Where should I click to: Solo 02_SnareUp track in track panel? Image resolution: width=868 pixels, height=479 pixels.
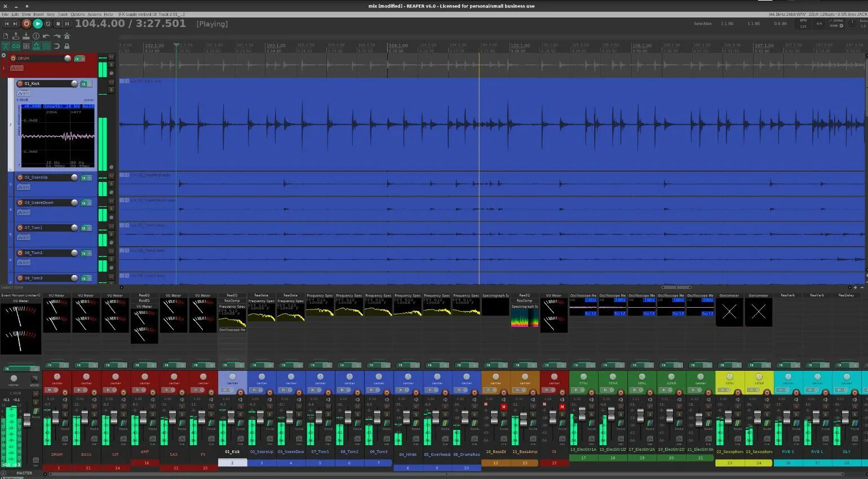click(x=111, y=184)
